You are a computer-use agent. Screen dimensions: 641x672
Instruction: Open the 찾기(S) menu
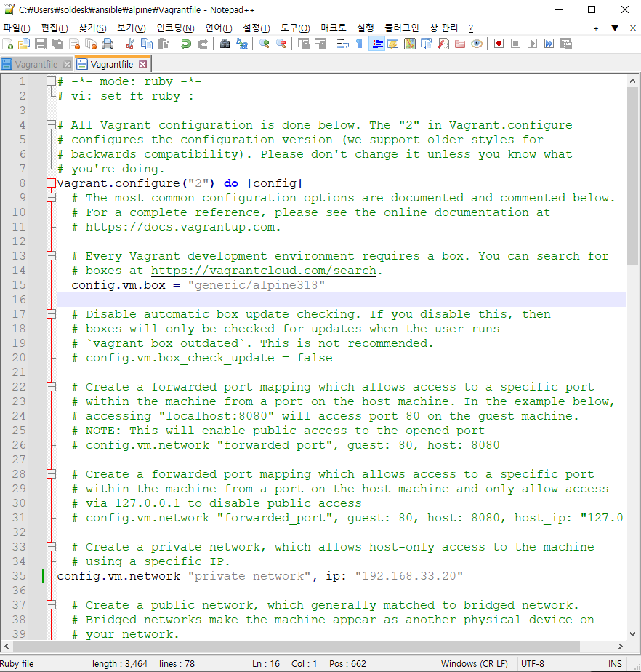92,28
